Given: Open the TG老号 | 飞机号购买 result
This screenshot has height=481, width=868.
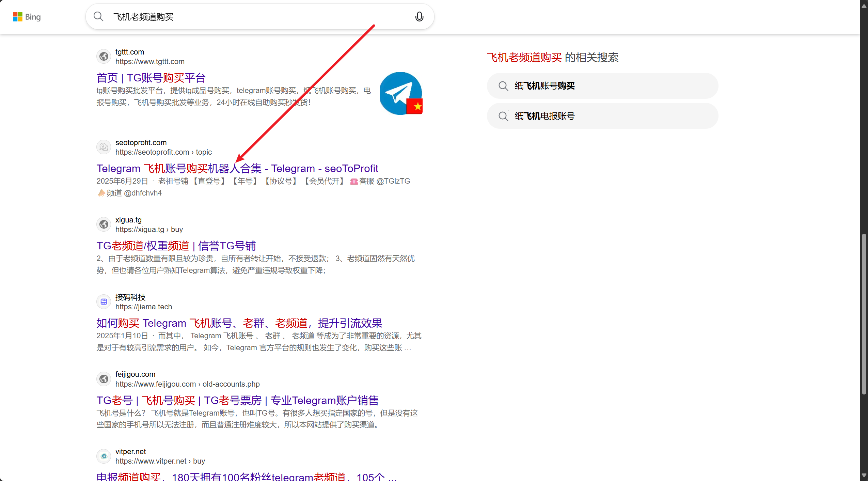Looking at the screenshot, I should [237, 401].
